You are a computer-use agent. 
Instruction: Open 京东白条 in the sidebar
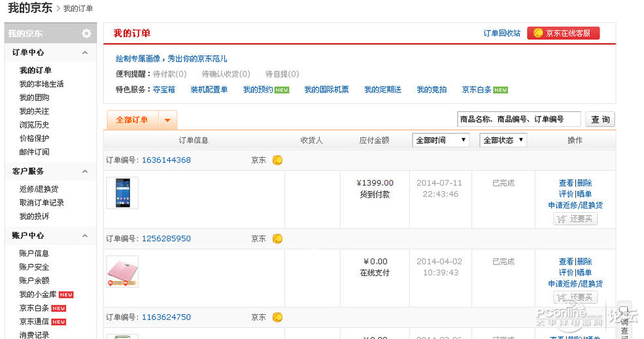point(34,308)
